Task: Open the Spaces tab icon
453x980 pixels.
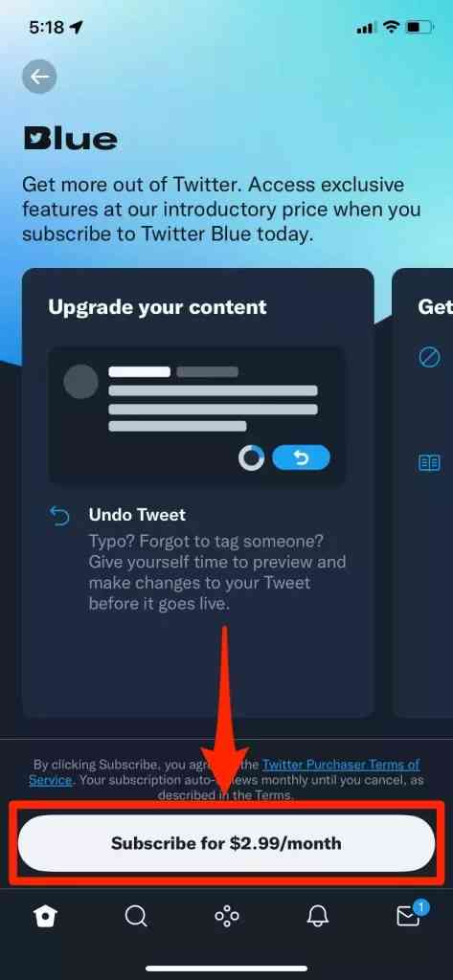Action: tap(226, 917)
